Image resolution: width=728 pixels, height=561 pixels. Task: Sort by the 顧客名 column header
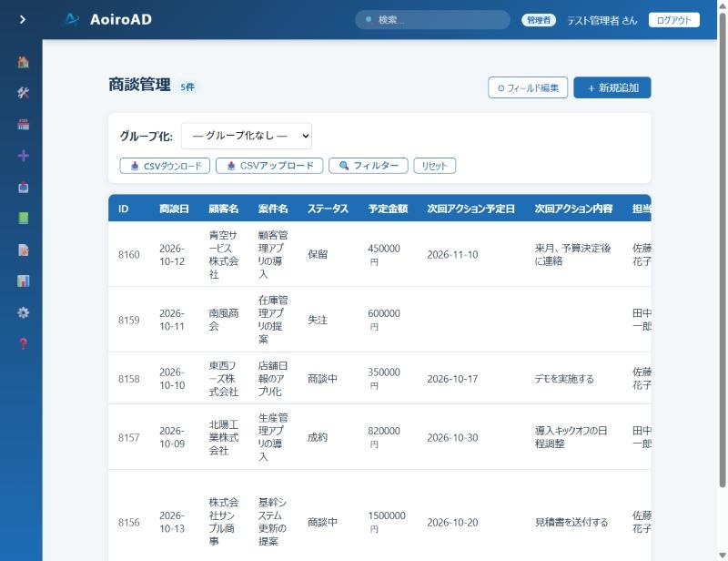click(224, 209)
